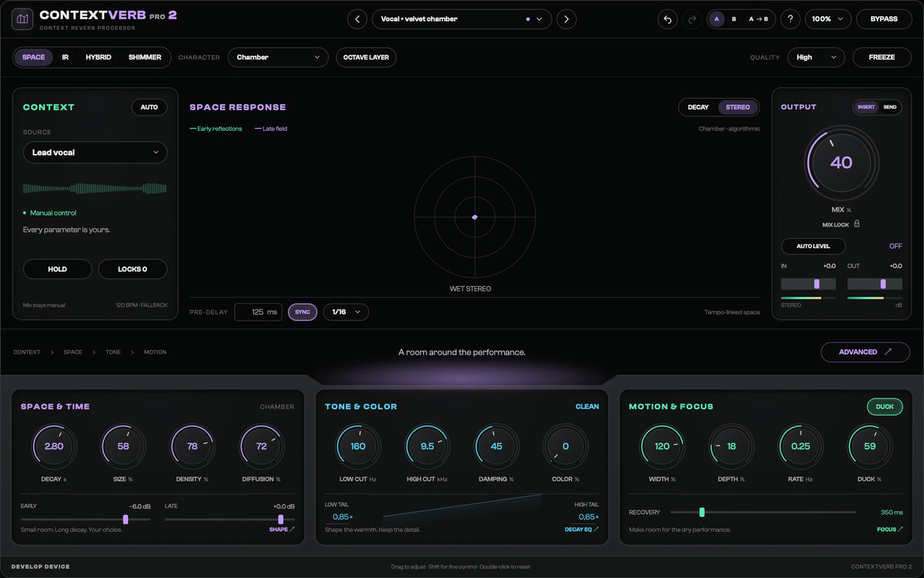
Task: Click the Pre-delay 125 ms field
Action: click(259, 312)
